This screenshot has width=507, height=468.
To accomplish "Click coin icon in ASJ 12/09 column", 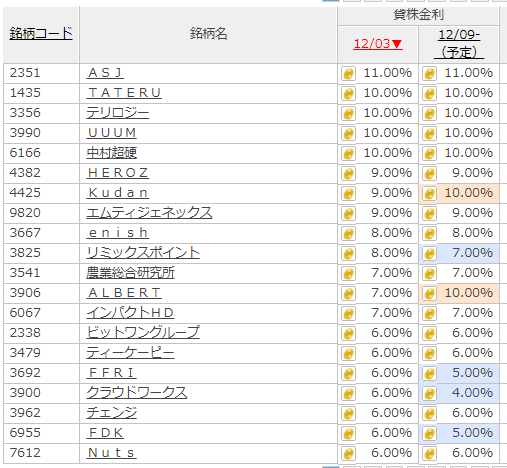I will click(x=429, y=74).
